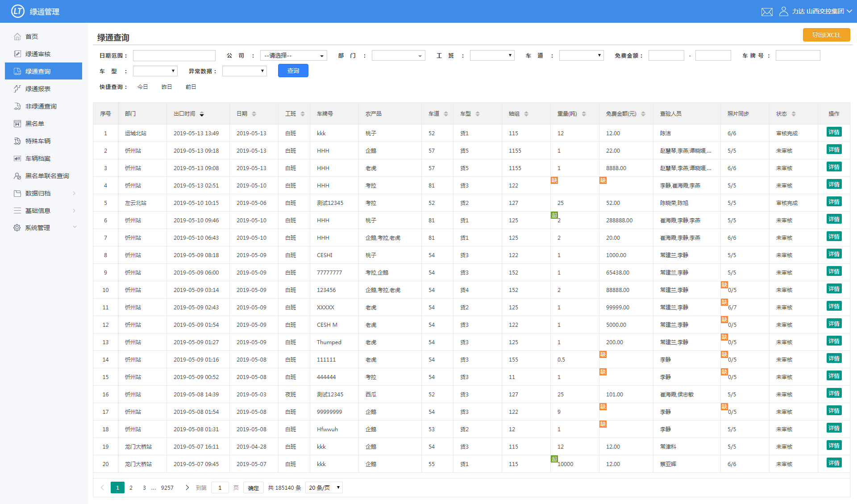Quick query 昨日 link
The image size is (857, 504).
(x=166, y=87)
